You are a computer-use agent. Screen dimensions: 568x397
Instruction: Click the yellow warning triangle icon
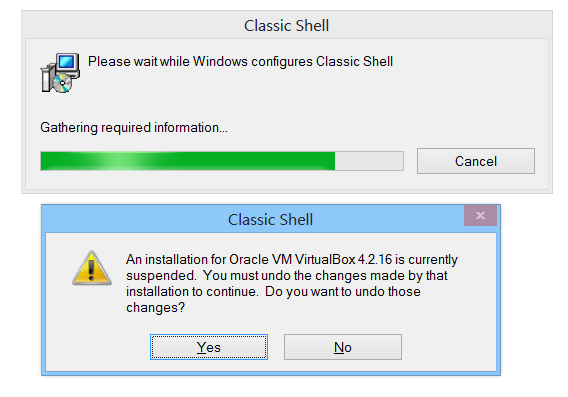pyautogui.click(x=92, y=268)
